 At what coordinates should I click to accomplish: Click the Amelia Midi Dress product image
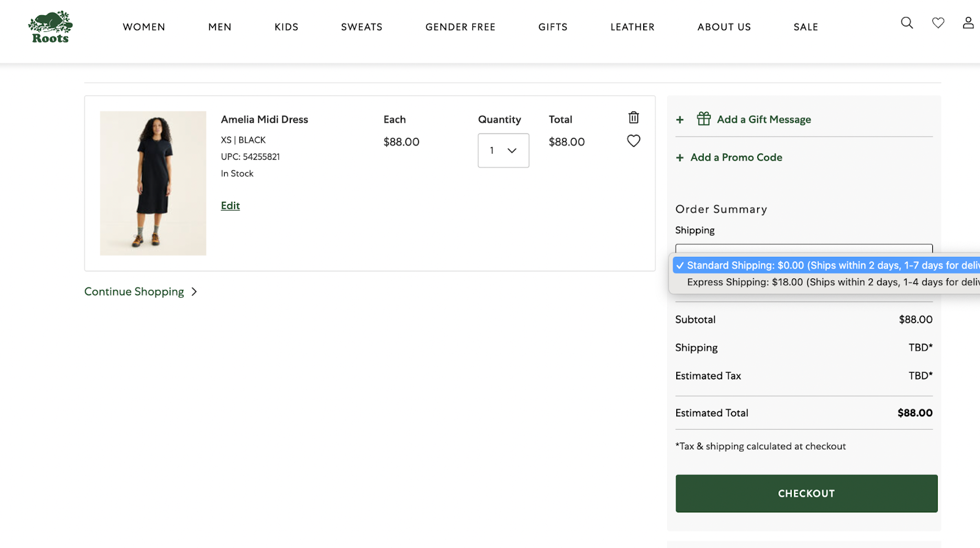pyautogui.click(x=153, y=183)
